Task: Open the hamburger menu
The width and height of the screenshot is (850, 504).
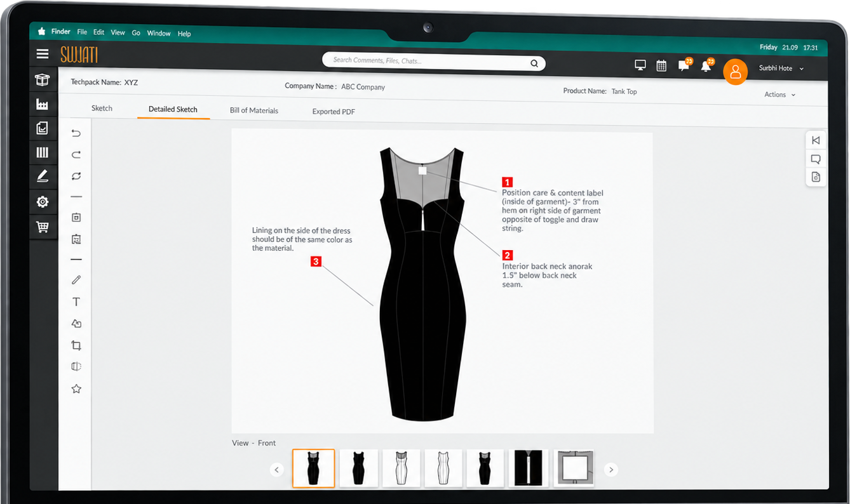Action: tap(43, 55)
